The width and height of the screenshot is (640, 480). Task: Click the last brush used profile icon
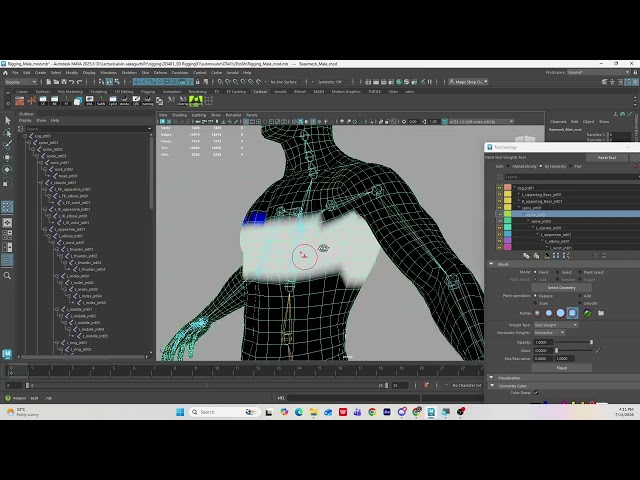coord(587,313)
